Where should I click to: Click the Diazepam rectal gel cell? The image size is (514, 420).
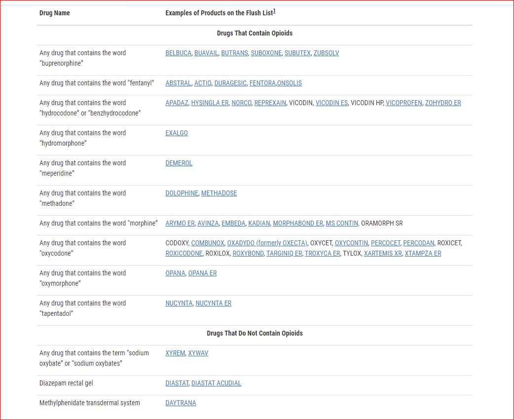coord(66,383)
